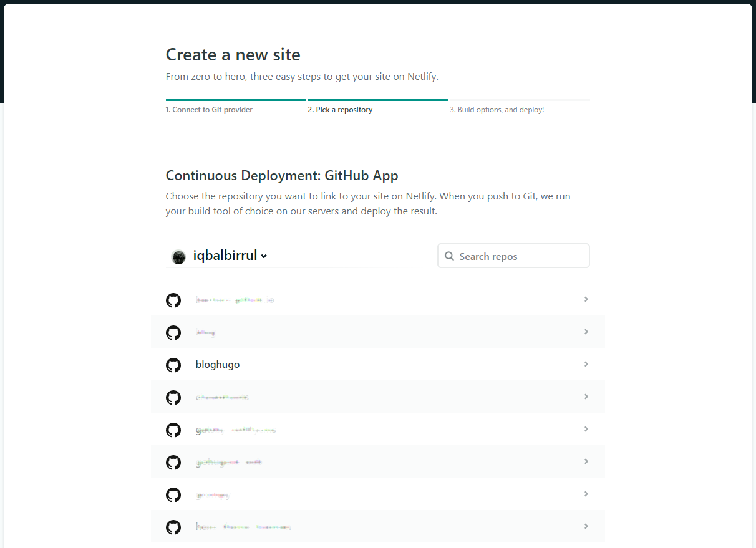Click the GitHub icon on the last repository row
This screenshot has height=548, width=756.
[x=173, y=527]
